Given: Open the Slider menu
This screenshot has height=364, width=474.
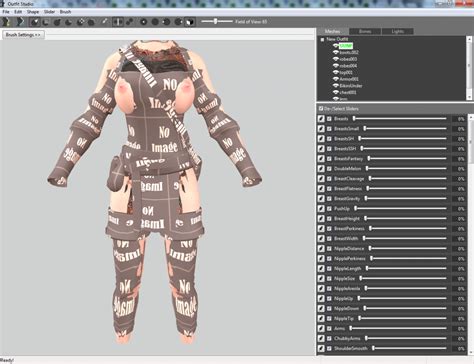Looking at the screenshot, I should 49,12.
